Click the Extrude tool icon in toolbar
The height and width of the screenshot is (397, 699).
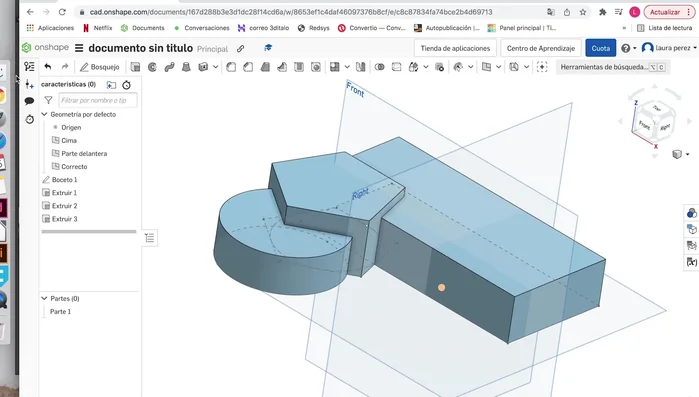pos(135,67)
